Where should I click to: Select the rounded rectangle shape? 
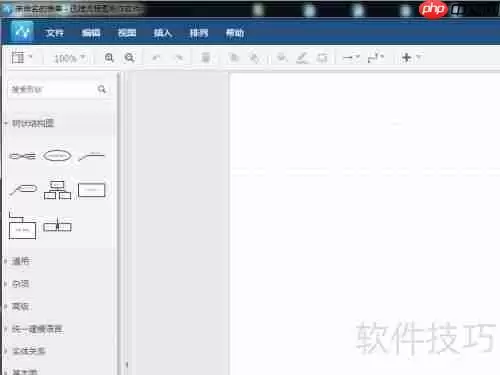[x=91, y=190]
